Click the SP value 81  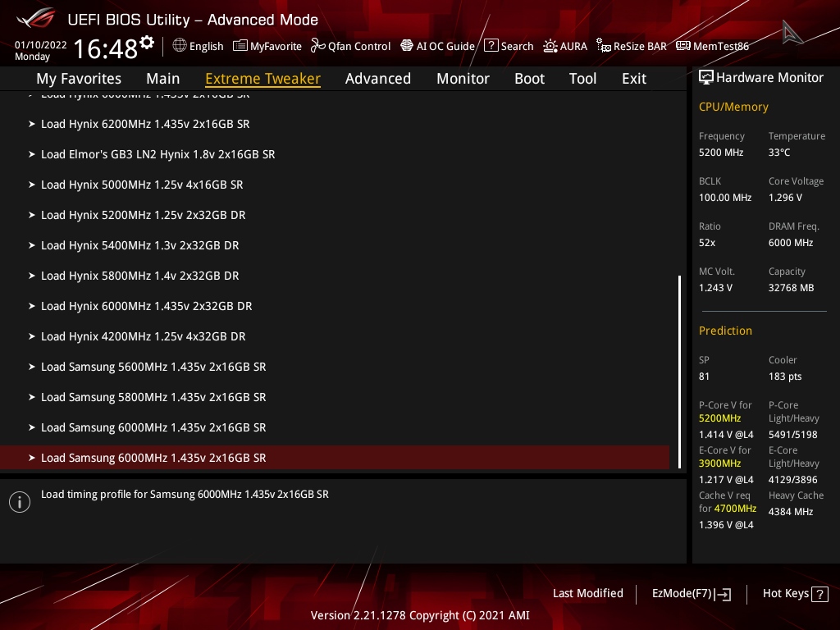(704, 377)
